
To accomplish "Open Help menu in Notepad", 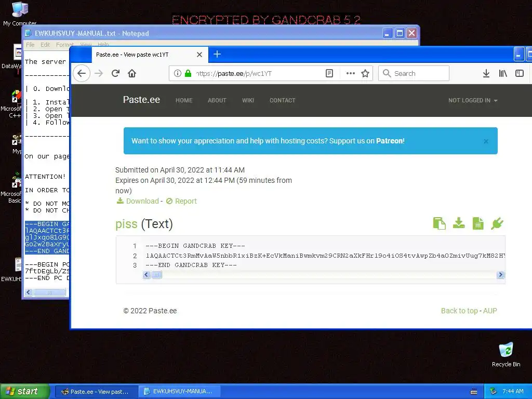I will [x=103, y=45].
